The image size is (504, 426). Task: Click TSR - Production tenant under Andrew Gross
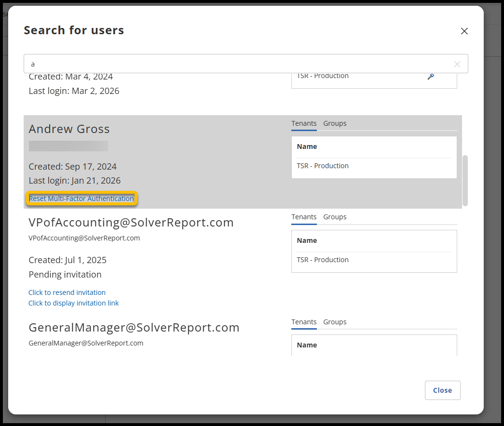[x=323, y=166]
